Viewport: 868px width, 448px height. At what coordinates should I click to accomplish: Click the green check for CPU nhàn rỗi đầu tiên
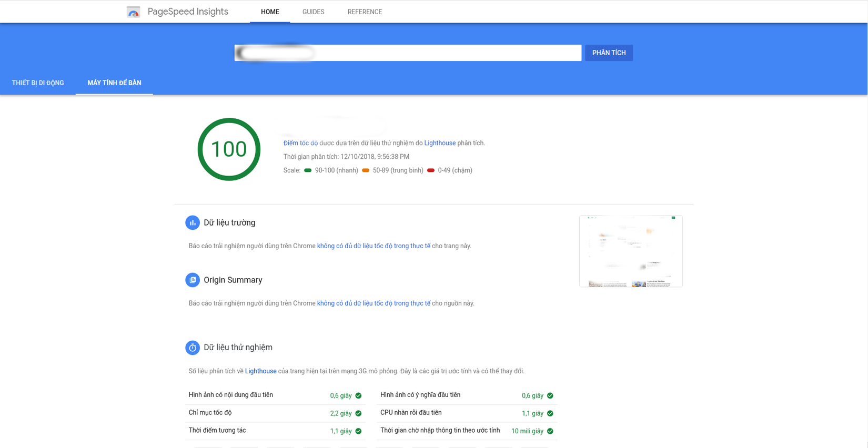pyautogui.click(x=550, y=413)
